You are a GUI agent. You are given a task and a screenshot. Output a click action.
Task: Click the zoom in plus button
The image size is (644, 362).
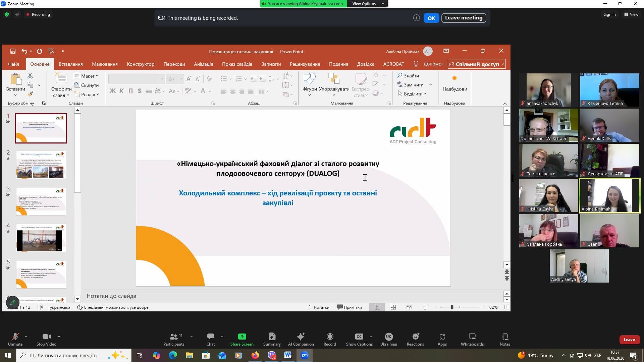click(483, 307)
